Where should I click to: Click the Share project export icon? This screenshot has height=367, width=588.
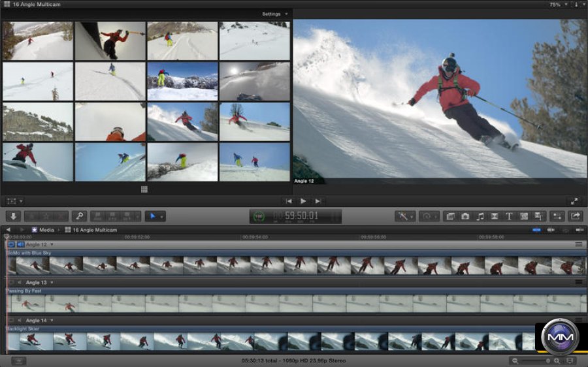576,216
